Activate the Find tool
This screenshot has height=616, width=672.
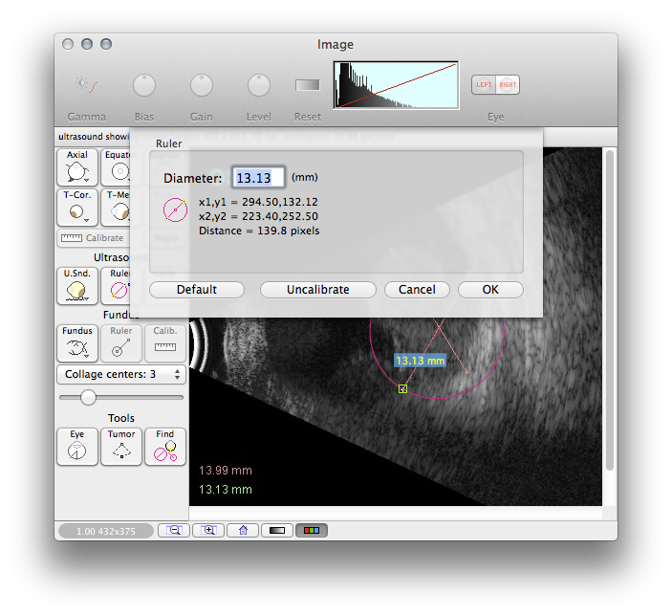pyautogui.click(x=165, y=447)
